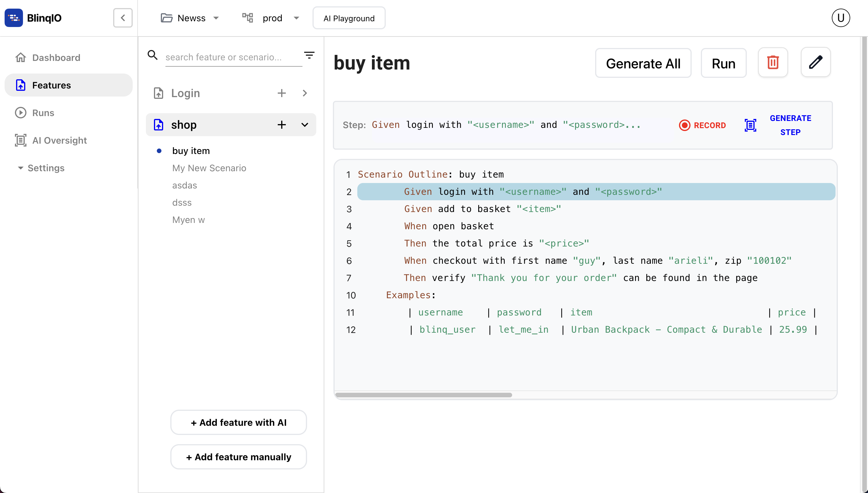Delete the scenario with the trash icon
The width and height of the screenshot is (868, 493).
pyautogui.click(x=773, y=63)
